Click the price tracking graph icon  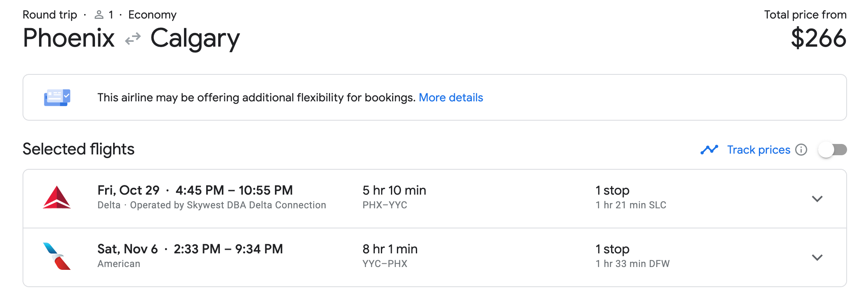(709, 150)
